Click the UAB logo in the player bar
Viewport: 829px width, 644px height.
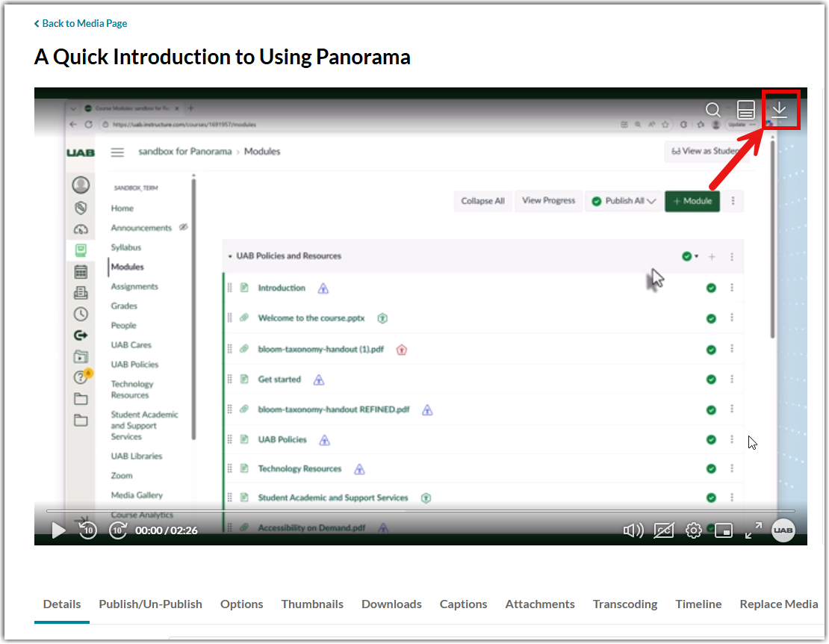pyautogui.click(x=783, y=530)
